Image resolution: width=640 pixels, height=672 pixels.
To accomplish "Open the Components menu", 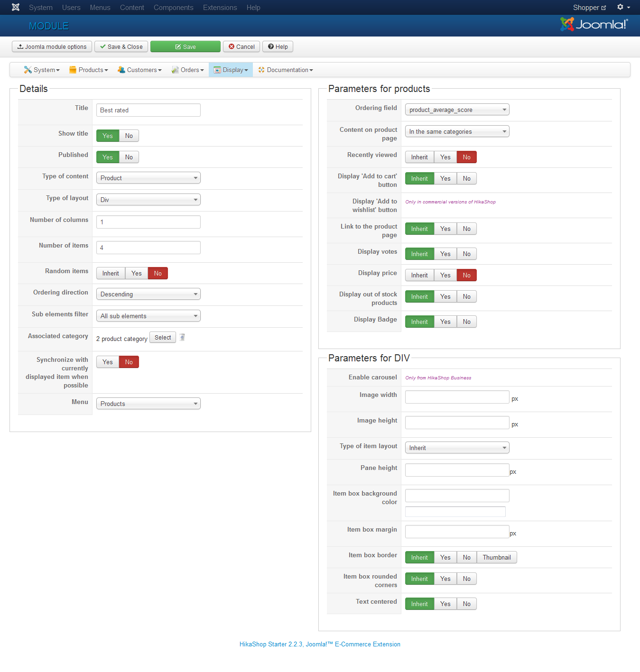I will click(x=174, y=8).
